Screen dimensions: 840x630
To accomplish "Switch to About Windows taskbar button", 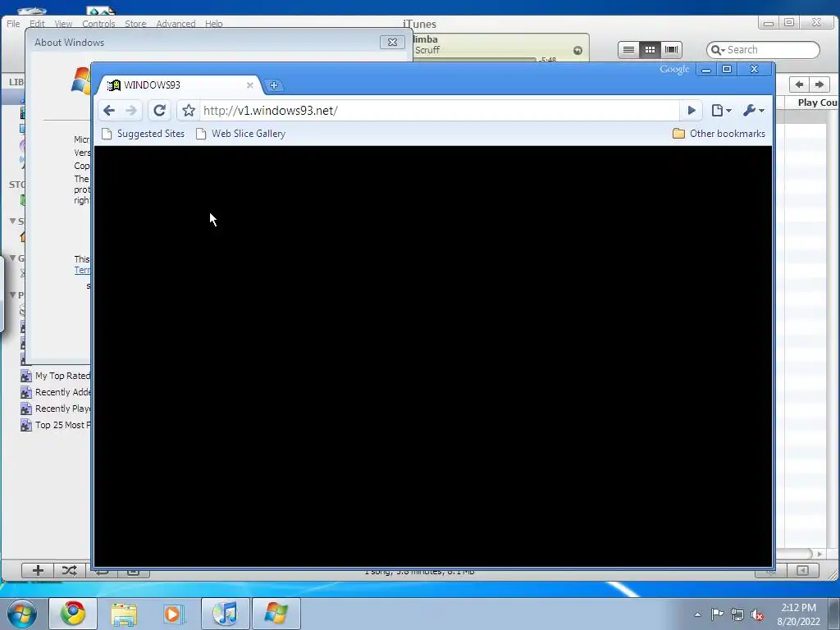I will pos(276,614).
